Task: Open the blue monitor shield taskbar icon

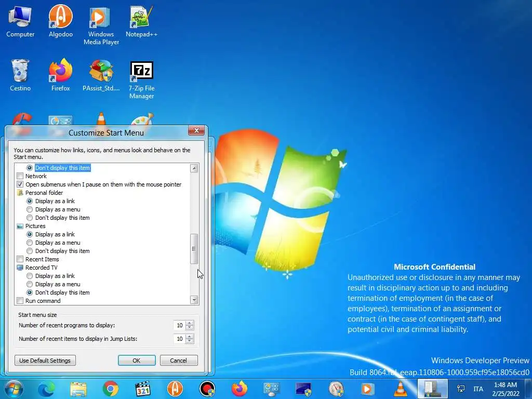Action: [303, 389]
